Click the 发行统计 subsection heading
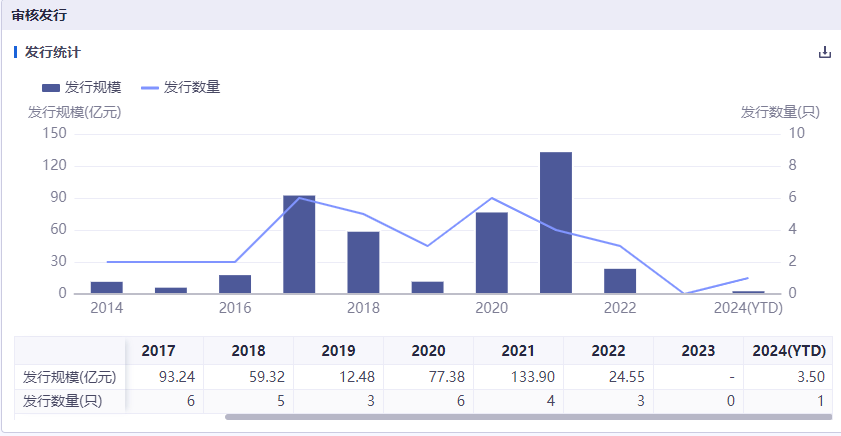Screen dimensions: 841x436 pos(53,53)
